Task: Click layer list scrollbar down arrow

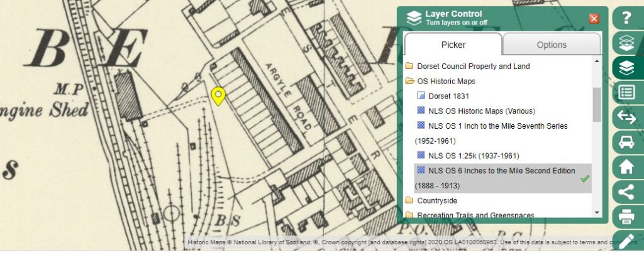Action: tap(597, 212)
